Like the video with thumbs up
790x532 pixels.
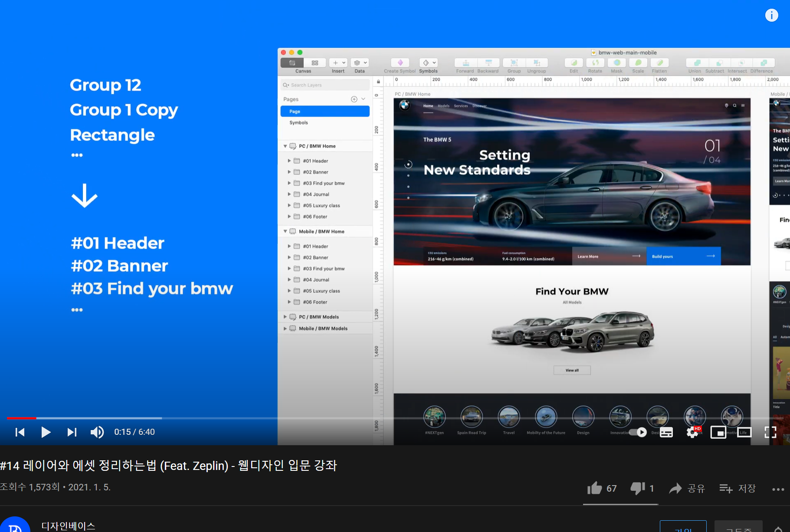point(602,488)
